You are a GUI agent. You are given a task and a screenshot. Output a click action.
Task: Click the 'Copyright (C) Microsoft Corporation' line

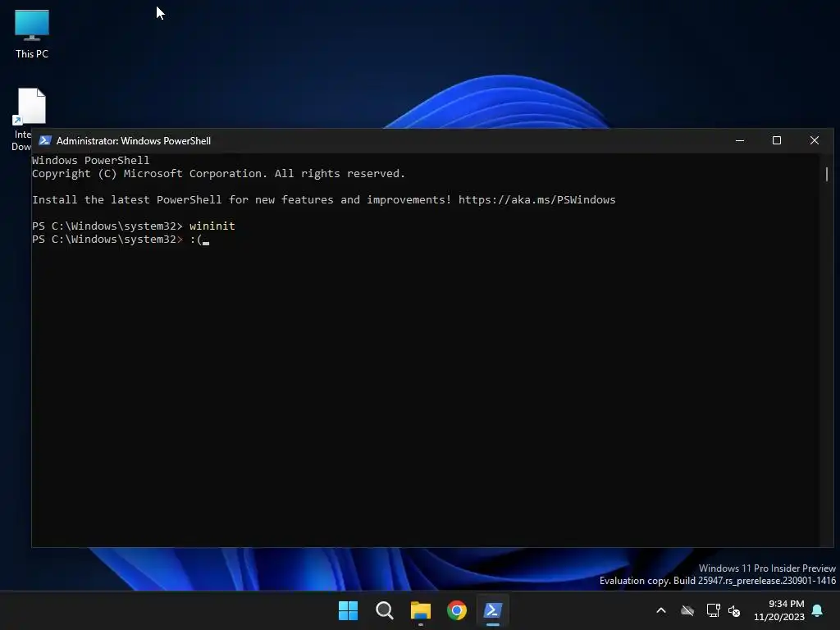tap(218, 174)
